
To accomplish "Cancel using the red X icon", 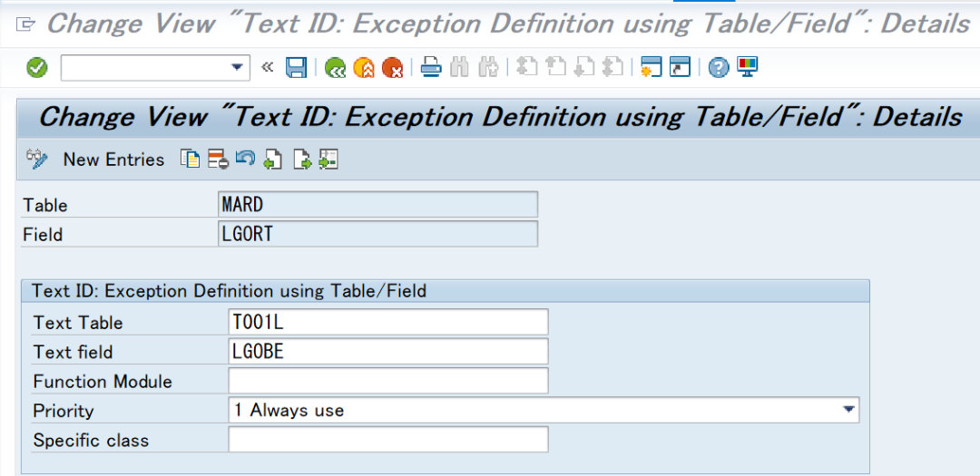I will pos(393,67).
